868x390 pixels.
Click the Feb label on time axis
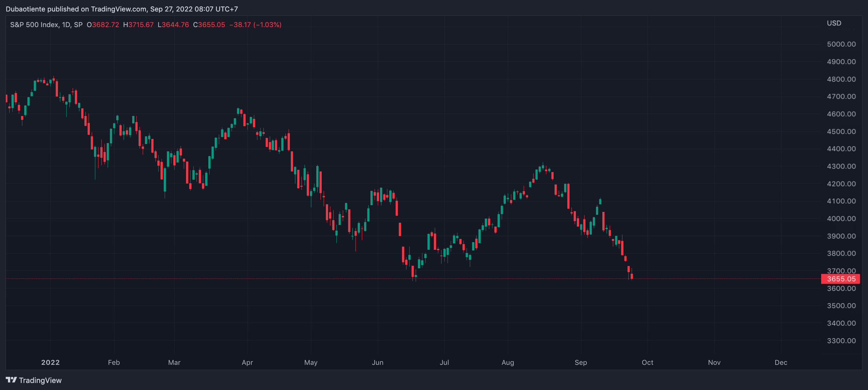click(x=114, y=362)
